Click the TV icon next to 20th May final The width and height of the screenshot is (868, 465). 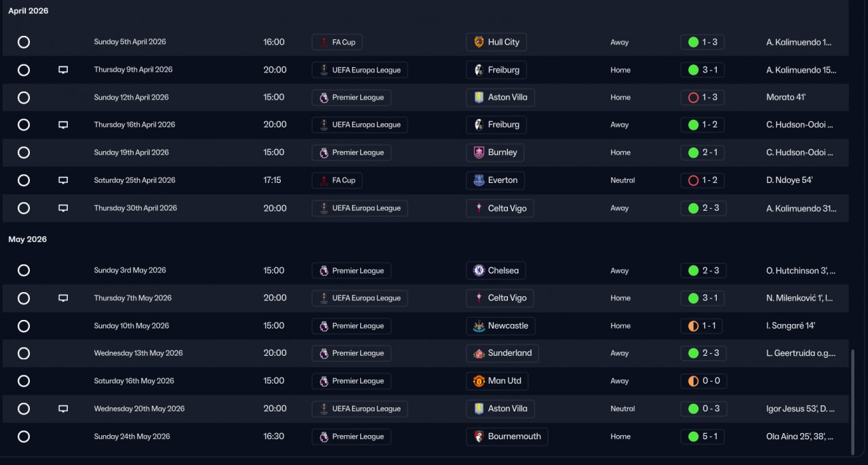pyautogui.click(x=63, y=409)
